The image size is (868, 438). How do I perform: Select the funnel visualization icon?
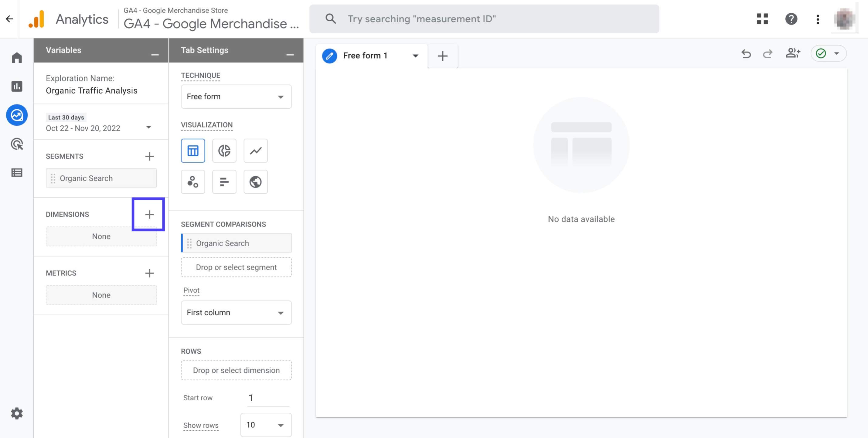(224, 181)
